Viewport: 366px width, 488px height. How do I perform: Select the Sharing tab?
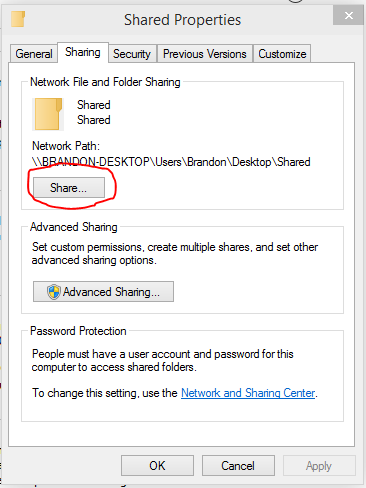coord(83,52)
